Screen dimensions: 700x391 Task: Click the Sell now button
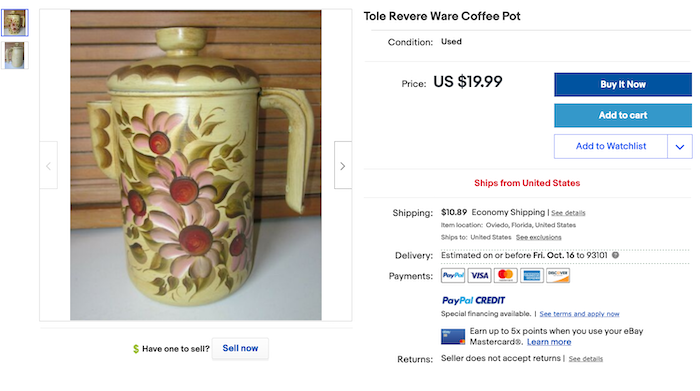(240, 348)
